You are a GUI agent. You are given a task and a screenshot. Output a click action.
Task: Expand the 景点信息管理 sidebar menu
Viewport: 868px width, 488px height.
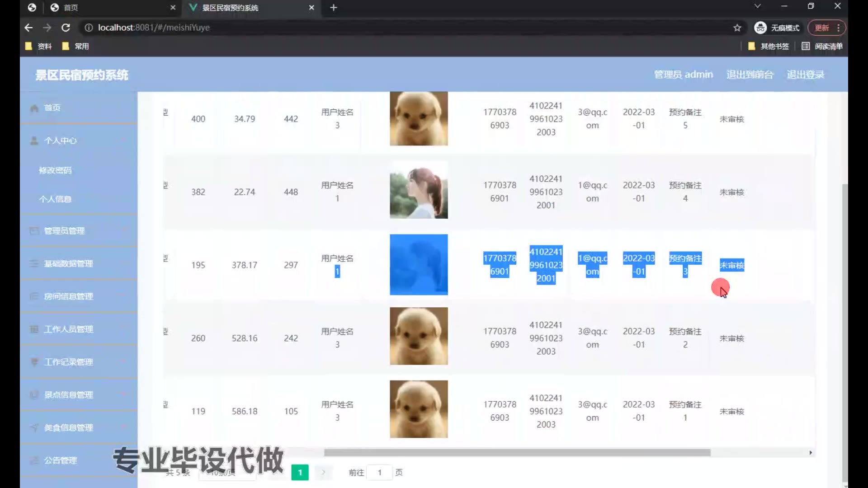pyautogui.click(x=68, y=395)
